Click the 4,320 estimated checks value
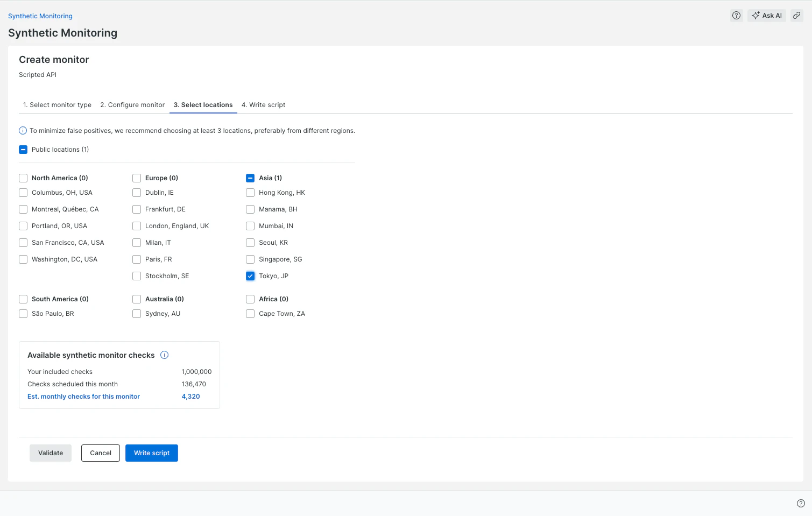 point(190,397)
